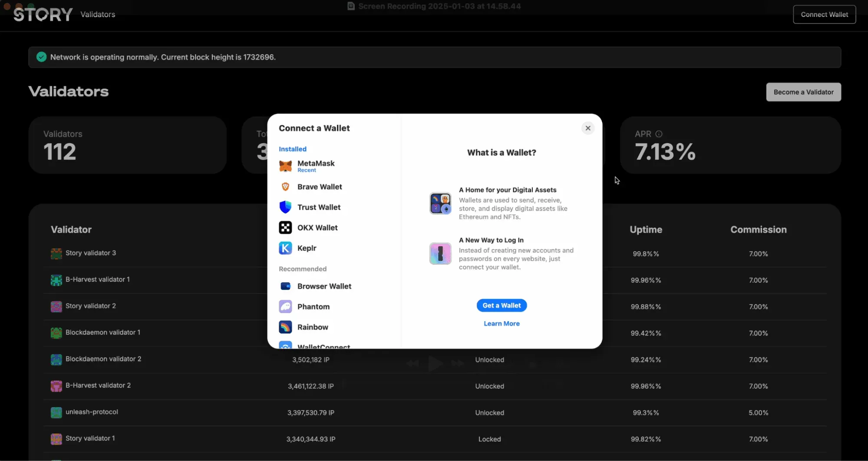The image size is (868, 461).
Task: Click the Story validator 1 avatar
Action: (56, 439)
